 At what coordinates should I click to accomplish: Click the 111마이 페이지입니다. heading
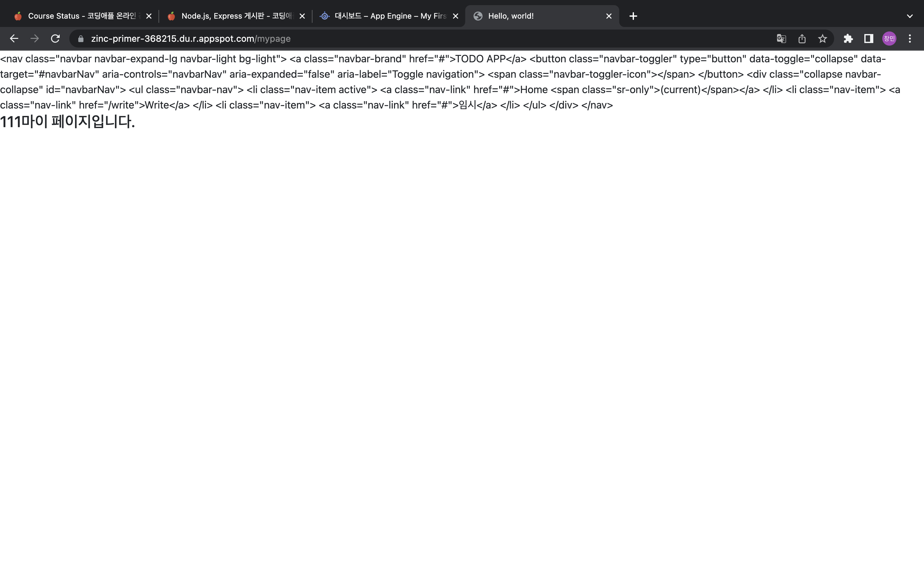68,122
